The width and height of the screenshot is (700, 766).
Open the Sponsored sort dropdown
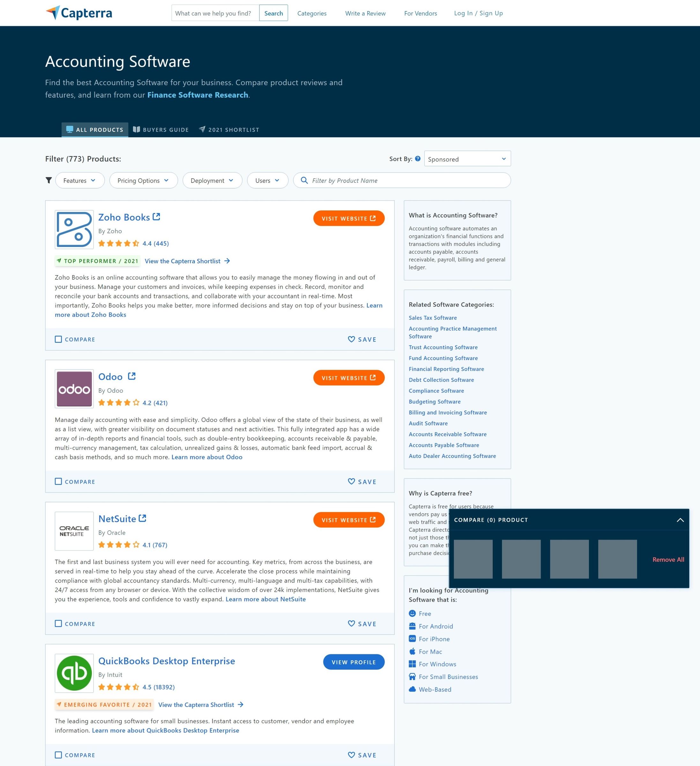(467, 159)
